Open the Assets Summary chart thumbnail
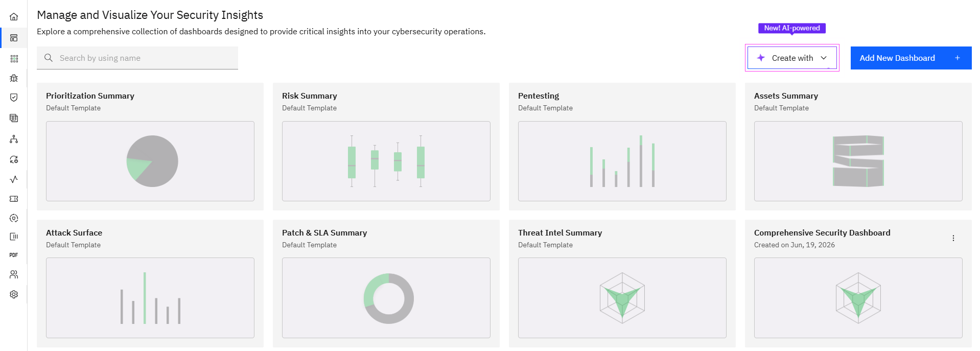This screenshot has height=351, width=980. click(858, 161)
